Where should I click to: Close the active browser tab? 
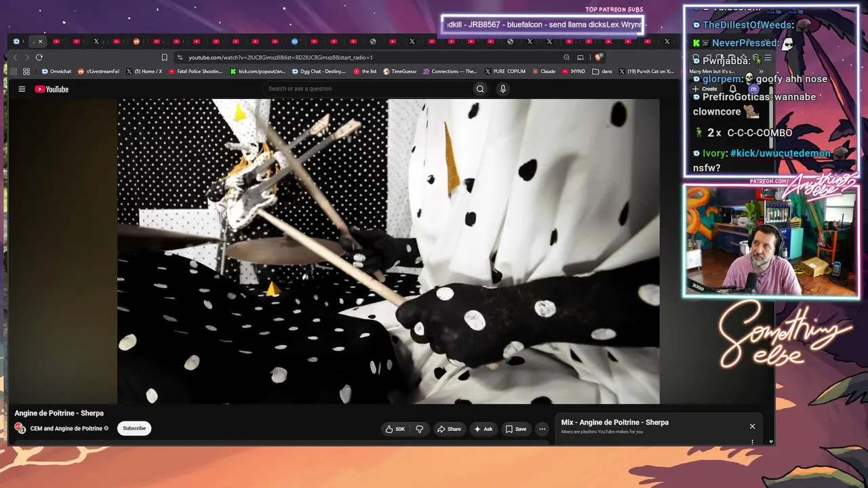pyautogui.click(x=40, y=41)
